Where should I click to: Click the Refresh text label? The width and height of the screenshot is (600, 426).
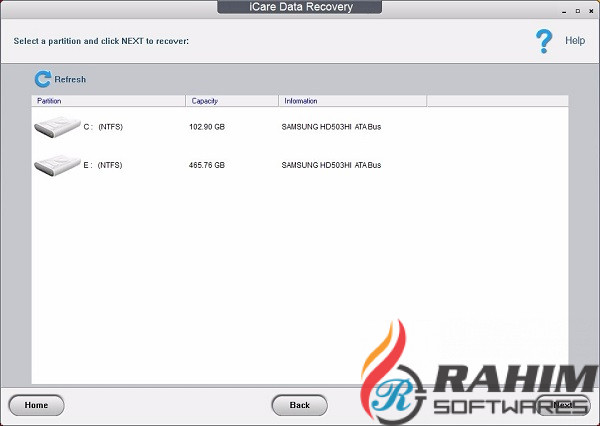click(70, 79)
